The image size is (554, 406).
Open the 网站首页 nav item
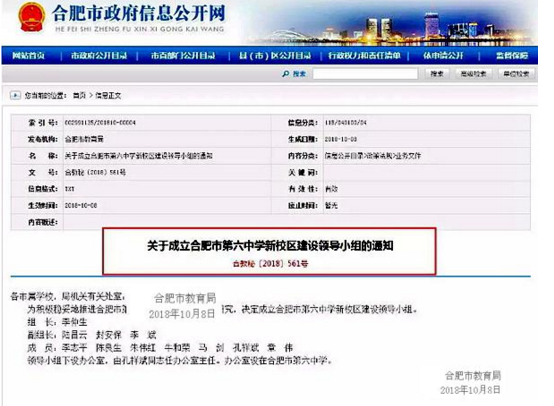pos(28,55)
